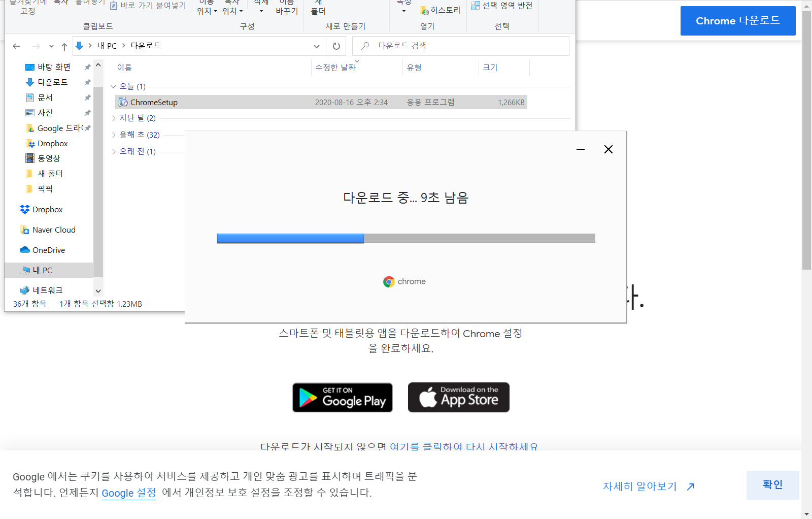The width and height of the screenshot is (812, 519).
Task: Click the blue download arrow icon in address bar
Action: click(x=79, y=46)
